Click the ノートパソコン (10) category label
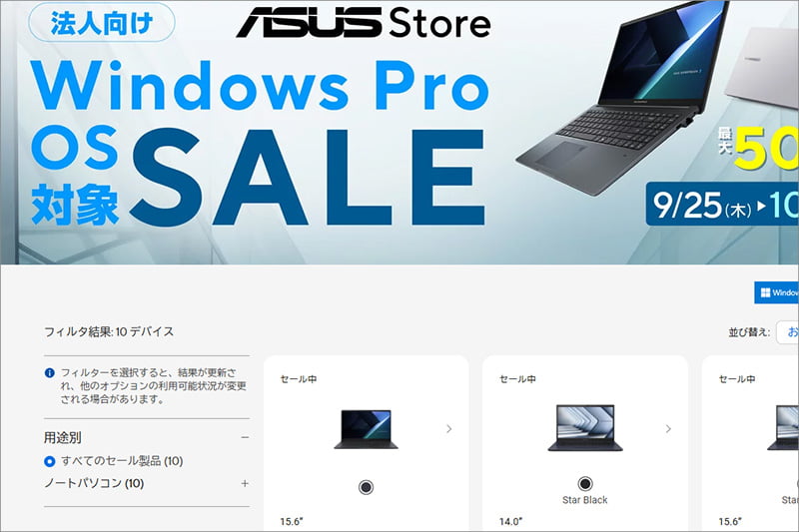799x532 pixels. 94,484
